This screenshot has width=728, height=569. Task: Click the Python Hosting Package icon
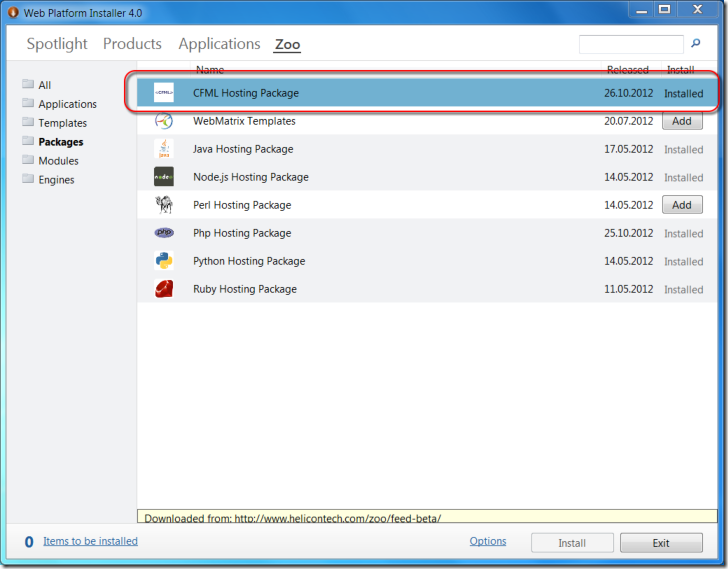coord(164,261)
